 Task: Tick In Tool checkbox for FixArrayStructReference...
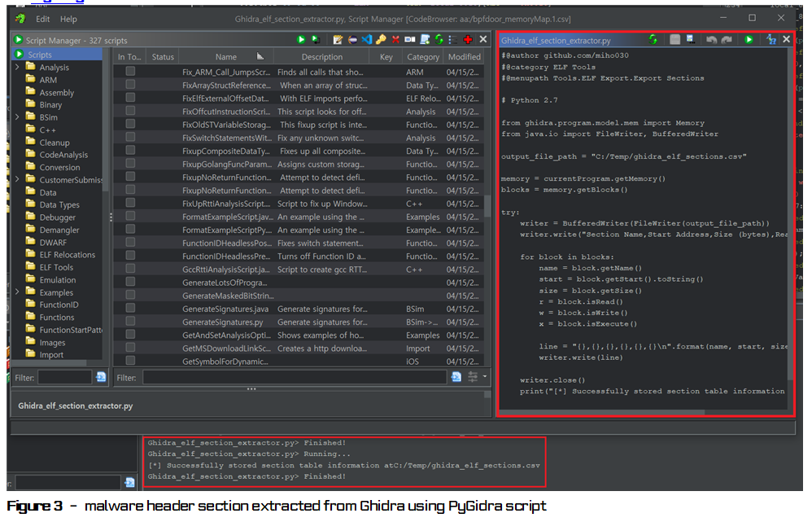coord(130,85)
